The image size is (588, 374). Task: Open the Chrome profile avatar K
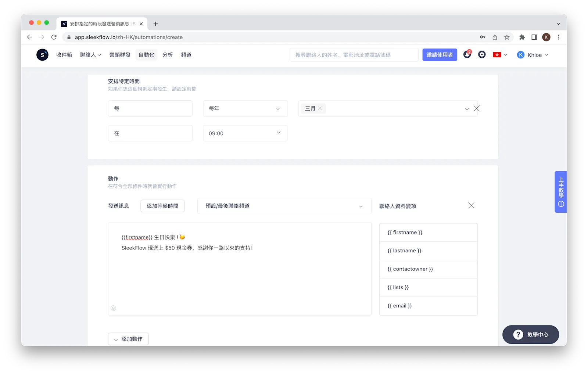[546, 37]
